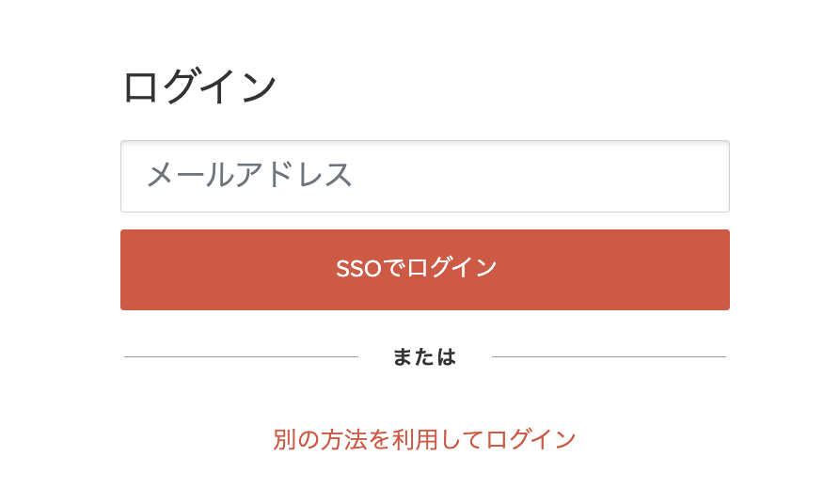Viewport: 839px width, 504px height.
Task: Follow the red alternative login link
Action: [424, 440]
